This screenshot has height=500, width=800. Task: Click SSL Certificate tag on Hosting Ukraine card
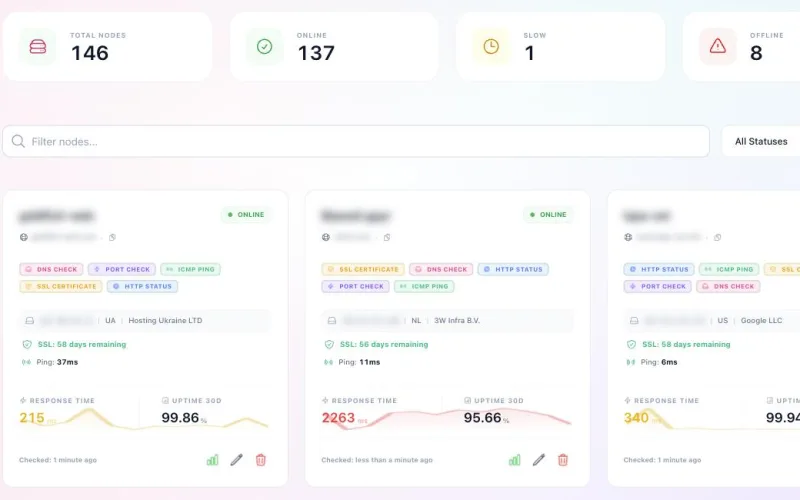point(61,286)
